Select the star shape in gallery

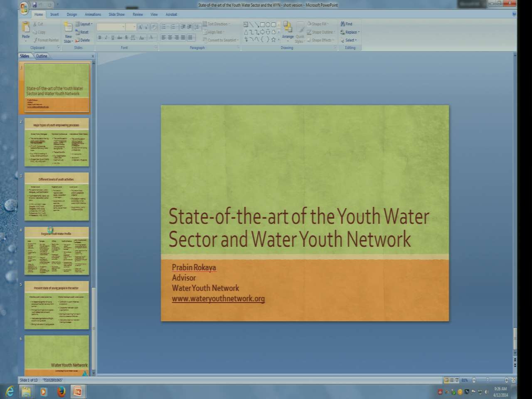click(x=273, y=39)
